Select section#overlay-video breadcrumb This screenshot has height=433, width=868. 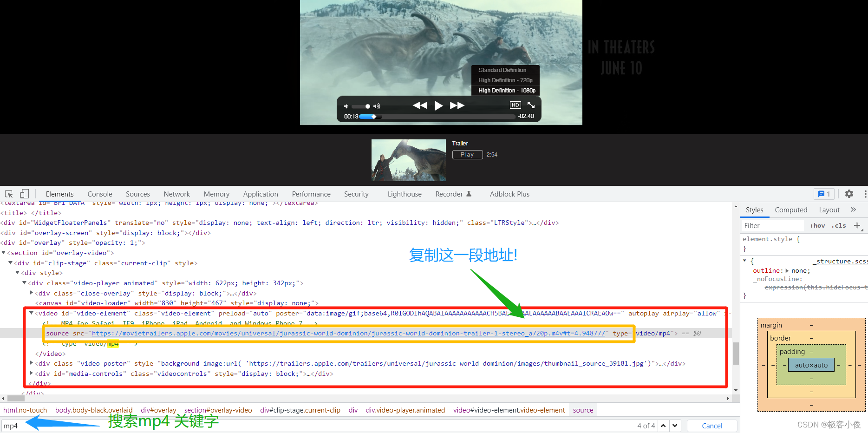pyautogui.click(x=218, y=410)
